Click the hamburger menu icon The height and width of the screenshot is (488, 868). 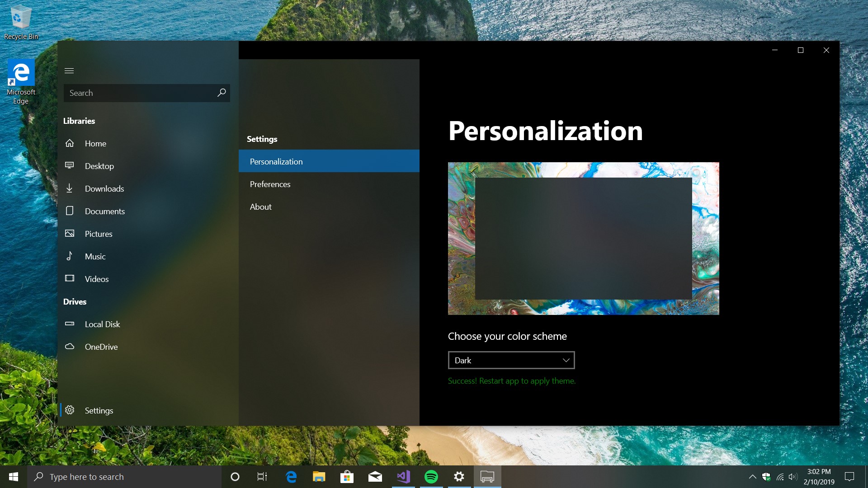(69, 70)
